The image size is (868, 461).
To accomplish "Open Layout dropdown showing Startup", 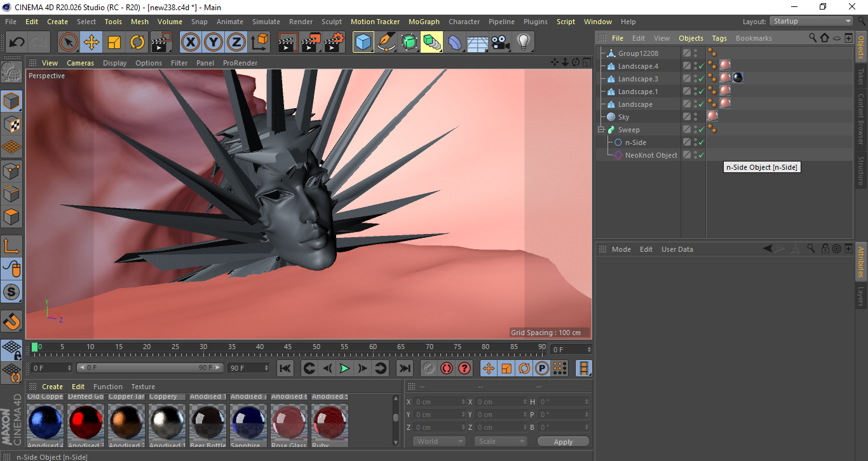I will (x=811, y=21).
